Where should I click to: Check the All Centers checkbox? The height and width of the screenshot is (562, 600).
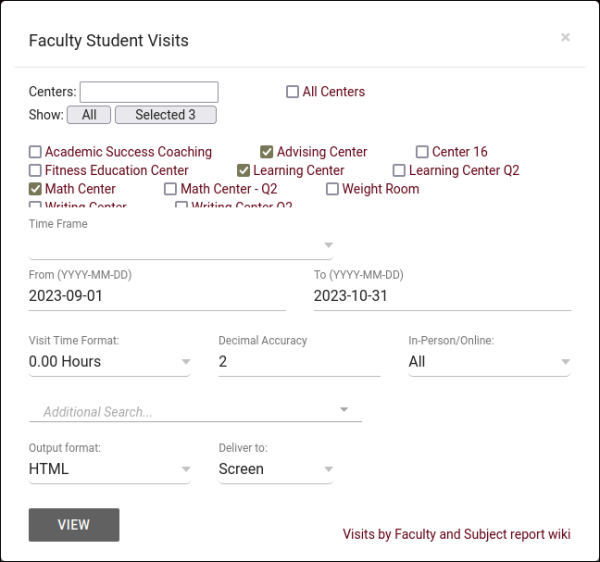point(293,92)
